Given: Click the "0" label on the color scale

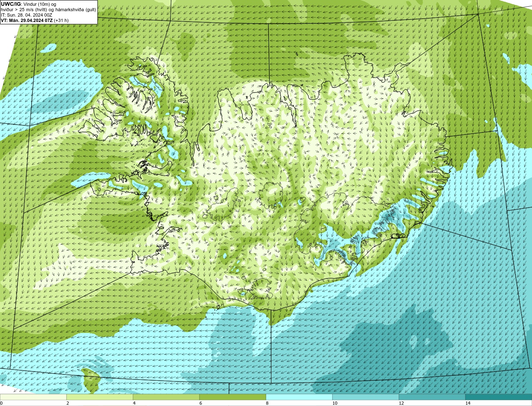Looking at the screenshot, I should coord(1,403).
